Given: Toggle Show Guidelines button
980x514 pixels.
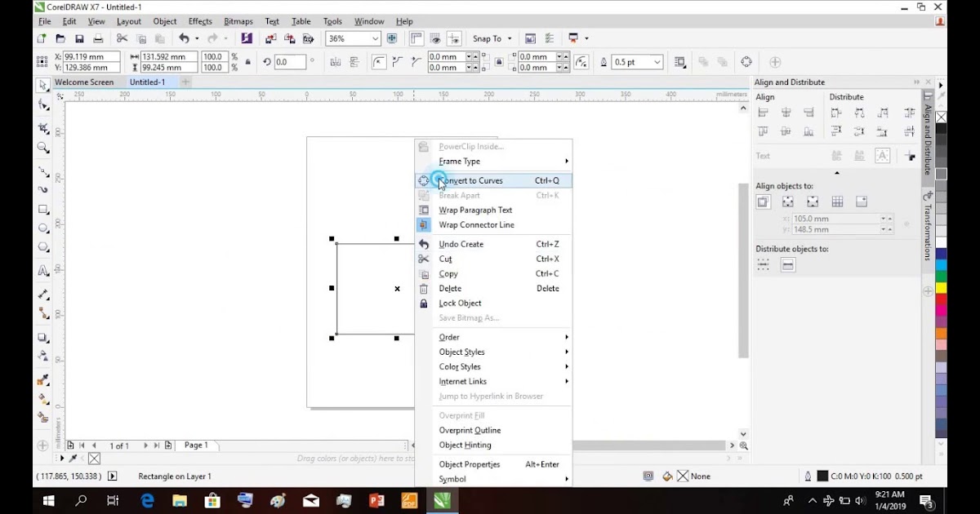Looking at the screenshot, I should coord(456,38).
